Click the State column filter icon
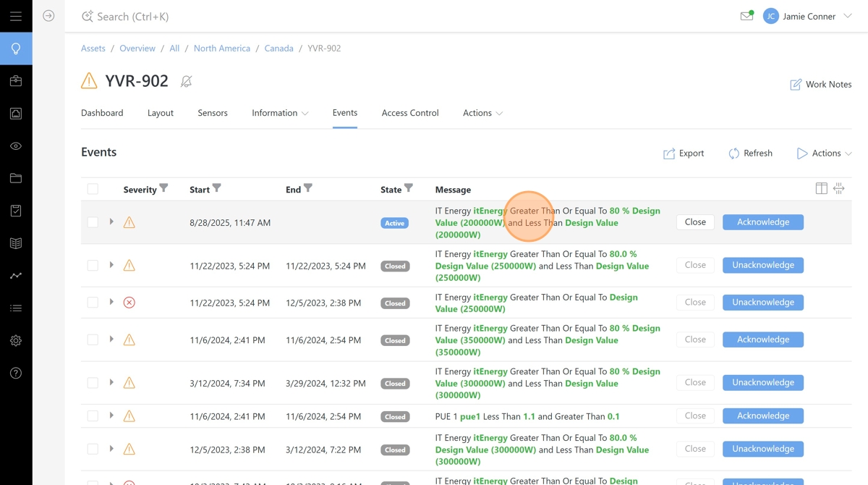This screenshot has height=485, width=868. [x=409, y=189]
